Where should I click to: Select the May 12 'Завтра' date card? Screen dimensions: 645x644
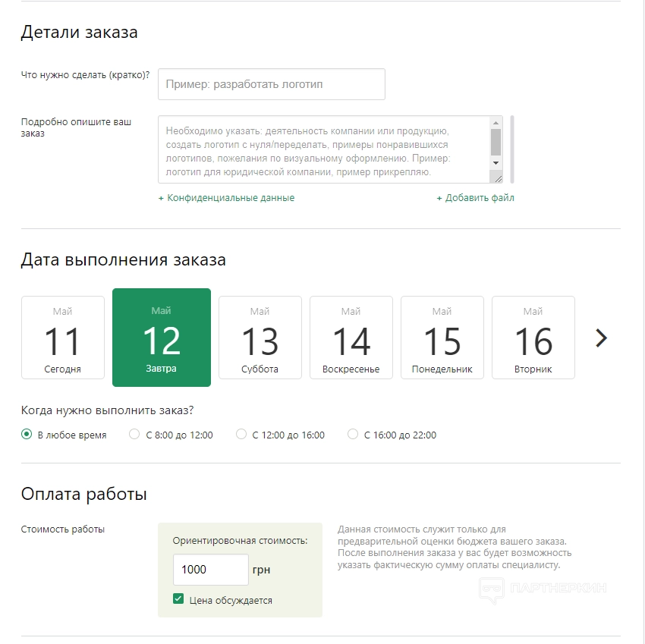point(162,338)
